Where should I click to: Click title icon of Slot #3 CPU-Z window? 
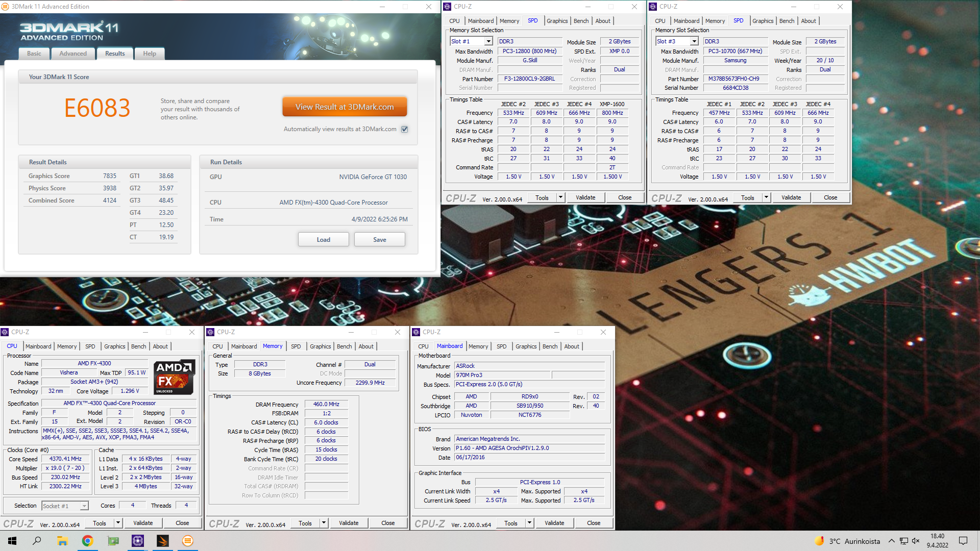[x=653, y=7]
